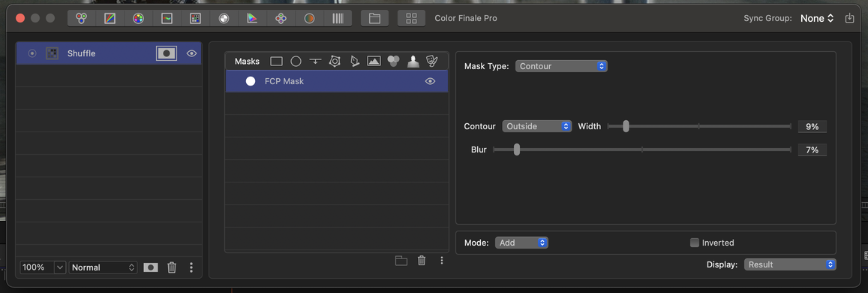The width and height of the screenshot is (868, 293).
Task: Add a Color Wheels layer from toolbar
Action: pos(81,18)
